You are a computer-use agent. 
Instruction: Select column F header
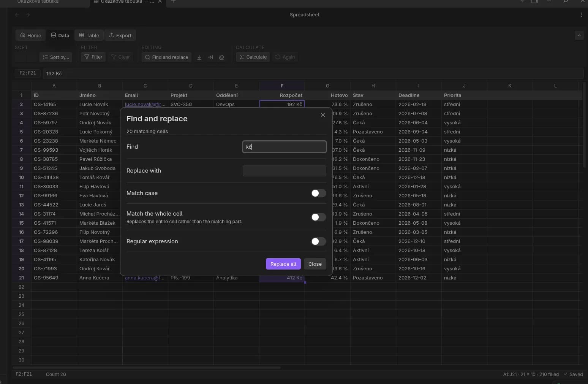282,86
